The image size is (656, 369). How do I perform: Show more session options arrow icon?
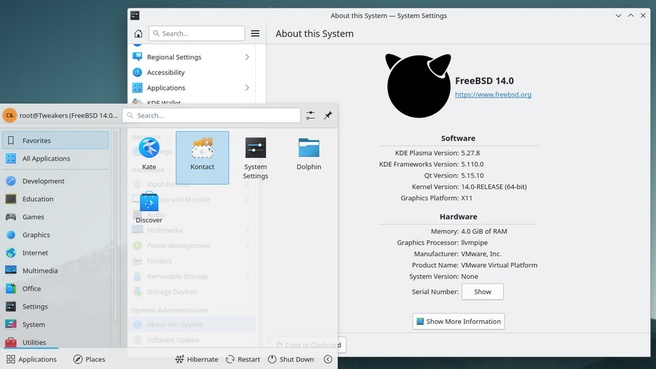(328, 359)
